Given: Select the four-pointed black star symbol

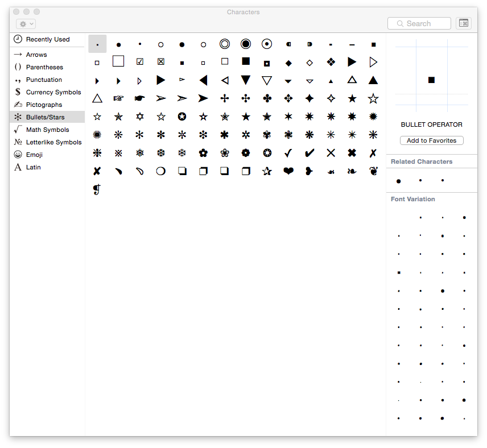Looking at the screenshot, I should coord(309,98).
